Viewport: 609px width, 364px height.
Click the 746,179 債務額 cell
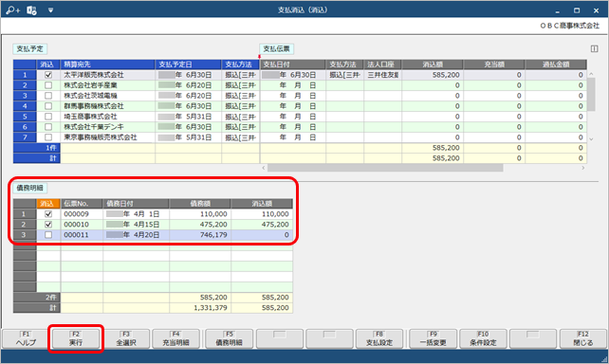200,235
